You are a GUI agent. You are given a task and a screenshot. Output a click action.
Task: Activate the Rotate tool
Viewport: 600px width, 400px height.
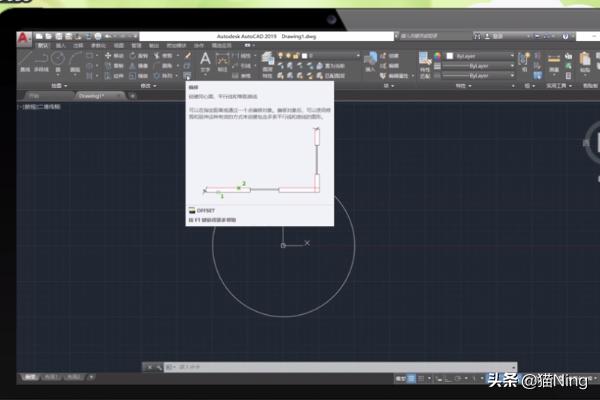click(x=139, y=56)
